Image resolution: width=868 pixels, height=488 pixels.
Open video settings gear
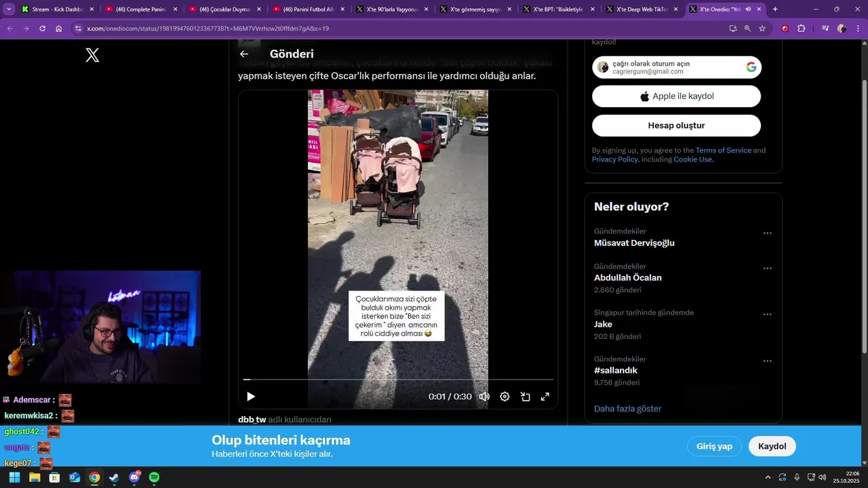point(505,396)
